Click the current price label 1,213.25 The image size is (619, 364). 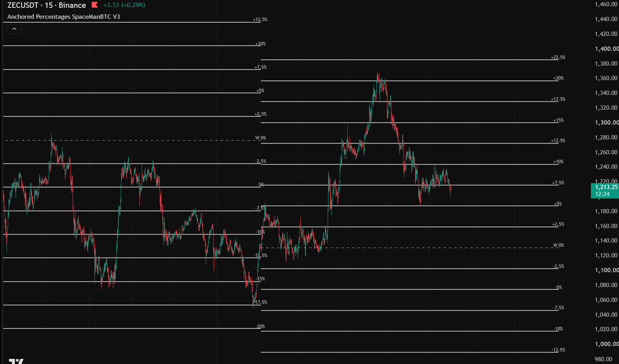tap(606, 187)
